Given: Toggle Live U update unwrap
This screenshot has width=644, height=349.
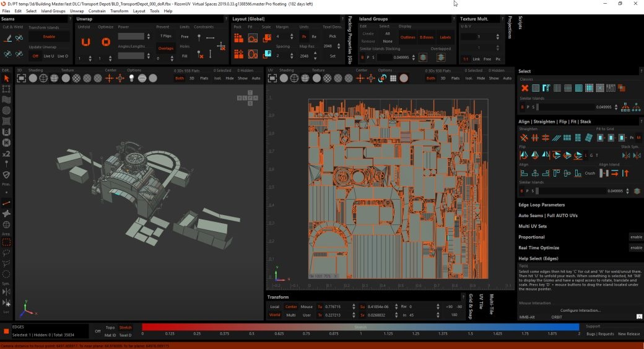Looking at the screenshot, I should [x=48, y=56].
